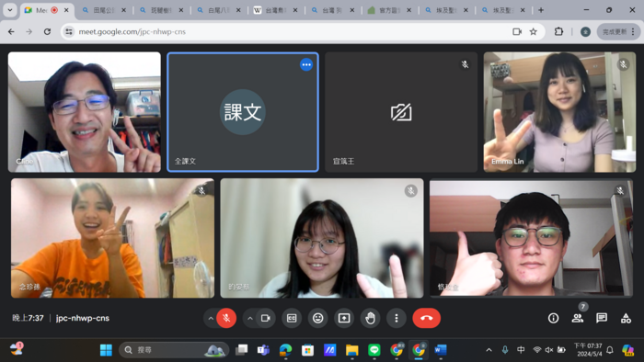Viewport: 644px width, 362px height.
Task: Reload the Meet page
Action: [47, 31]
